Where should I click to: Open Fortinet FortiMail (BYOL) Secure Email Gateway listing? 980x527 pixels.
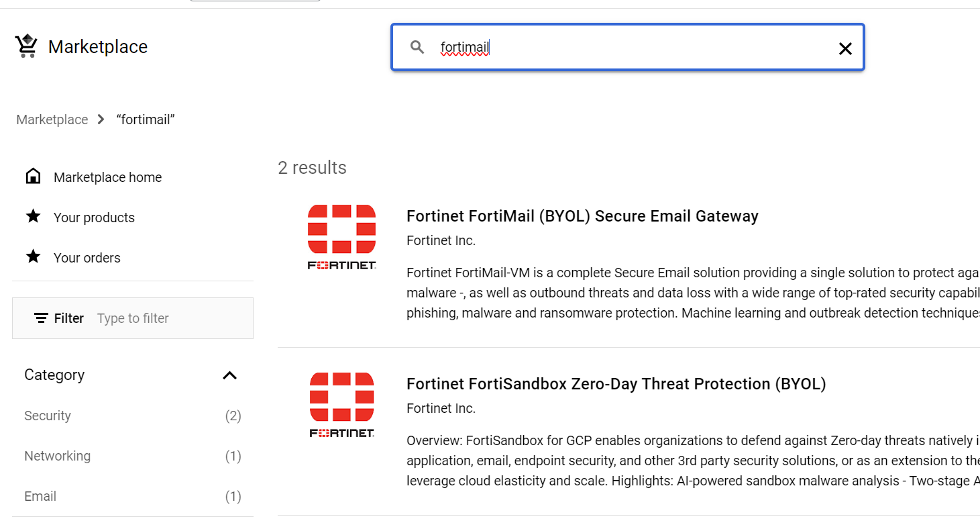pos(582,215)
